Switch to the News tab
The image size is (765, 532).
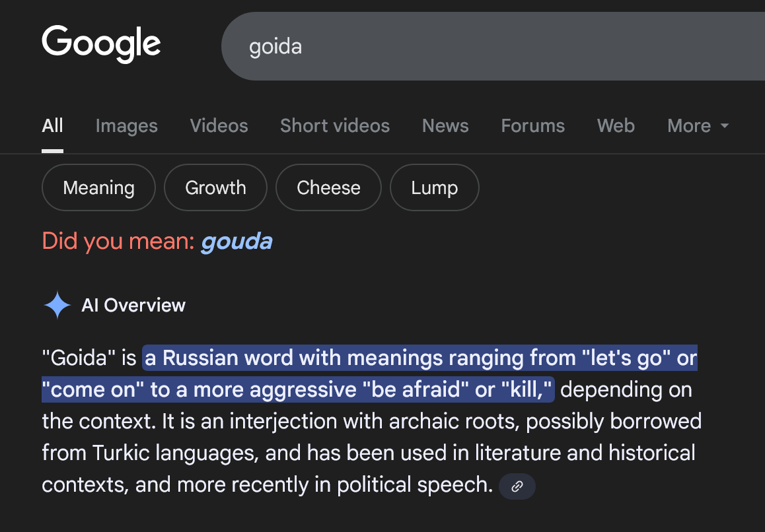[445, 126]
